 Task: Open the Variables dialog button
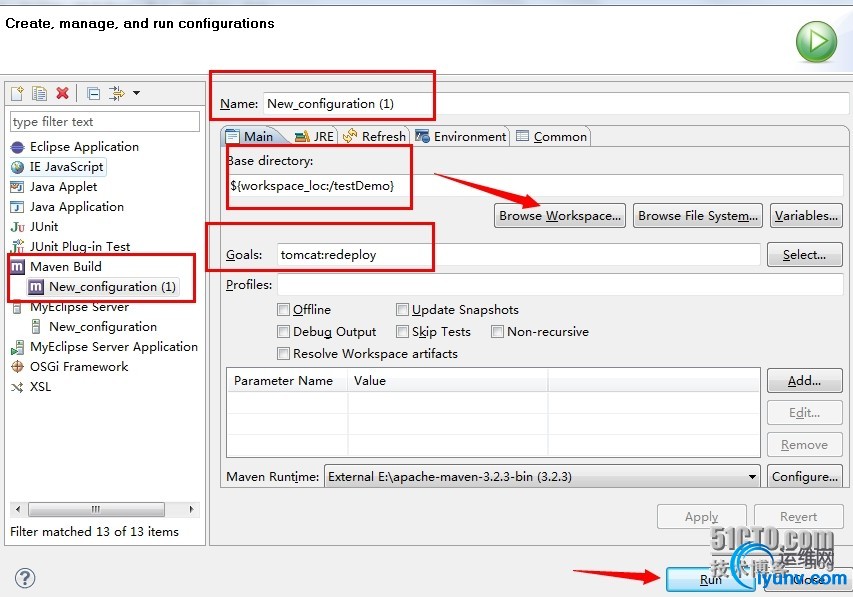click(806, 216)
